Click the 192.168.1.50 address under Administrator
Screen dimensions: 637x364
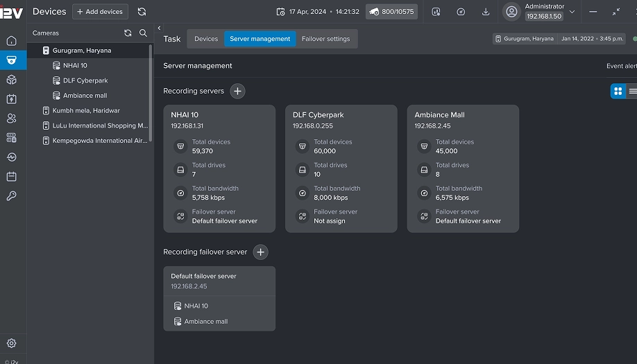(544, 17)
